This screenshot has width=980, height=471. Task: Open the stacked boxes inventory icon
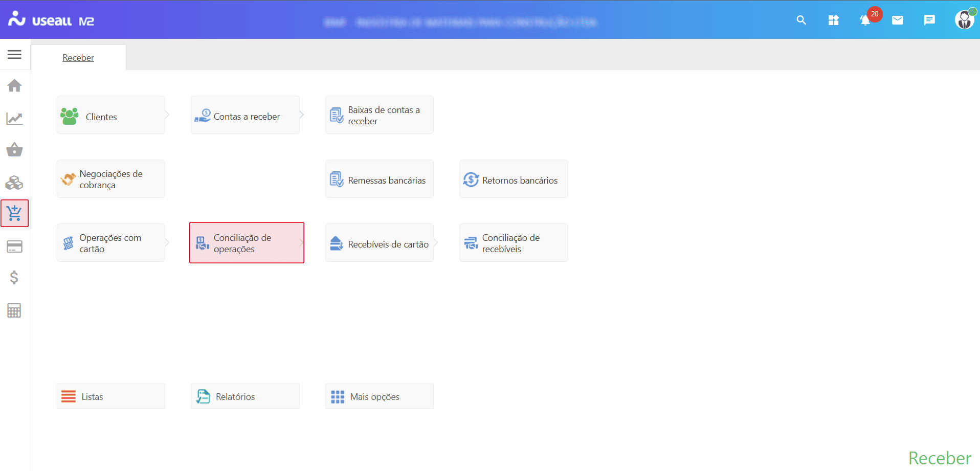coord(14,183)
